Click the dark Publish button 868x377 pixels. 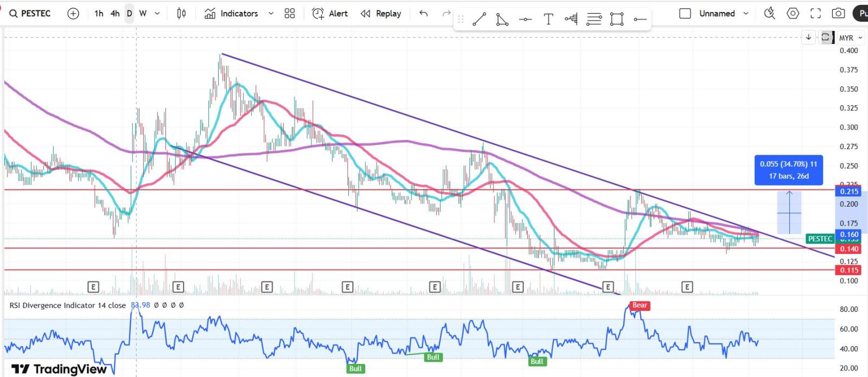tap(861, 14)
